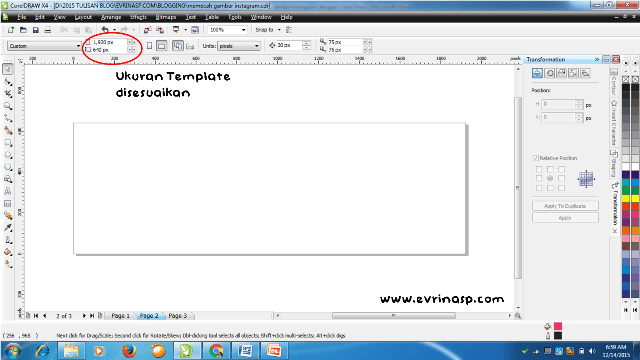Check the bottom-right anchor point box
This screenshot has height=360, width=640.
[562, 188]
